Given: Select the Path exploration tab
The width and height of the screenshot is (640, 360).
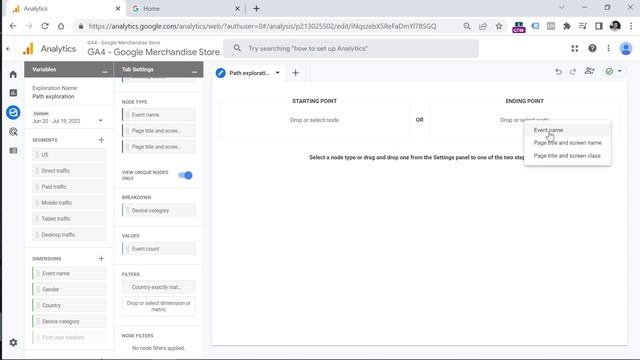Looking at the screenshot, I should (x=249, y=73).
